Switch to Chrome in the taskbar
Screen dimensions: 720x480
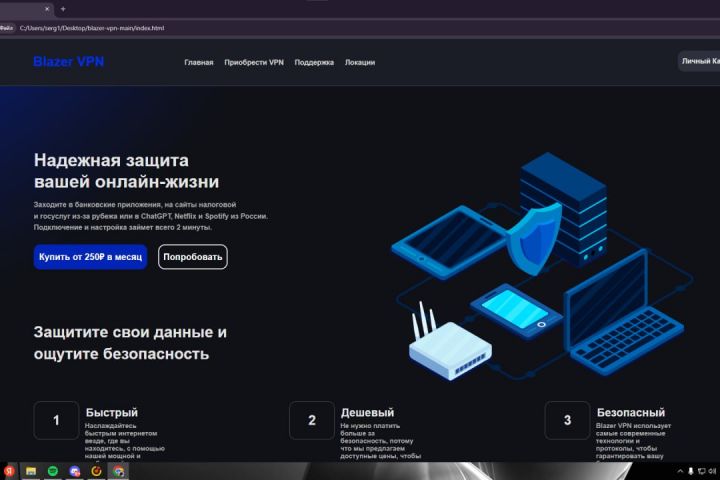pos(118,471)
